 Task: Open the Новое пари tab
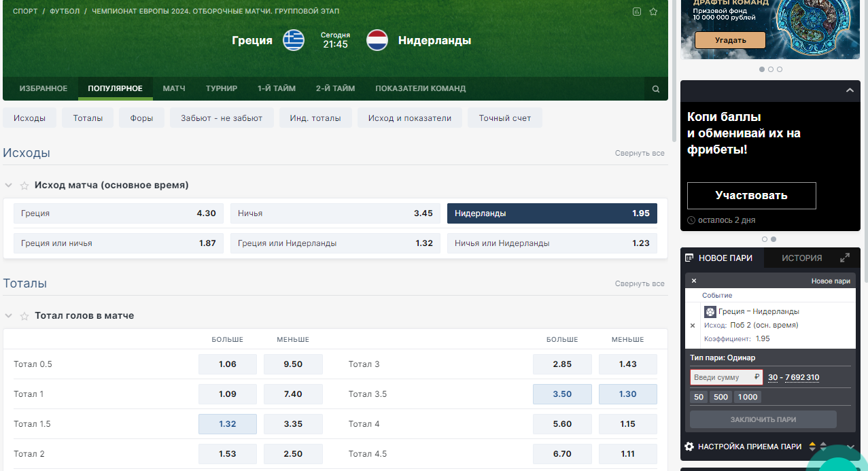click(x=722, y=258)
